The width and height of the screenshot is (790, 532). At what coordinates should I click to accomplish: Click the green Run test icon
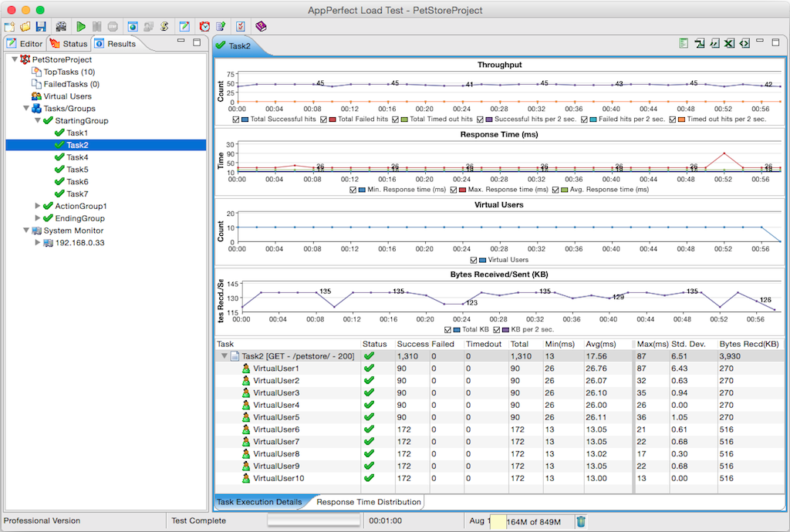pos(80,27)
